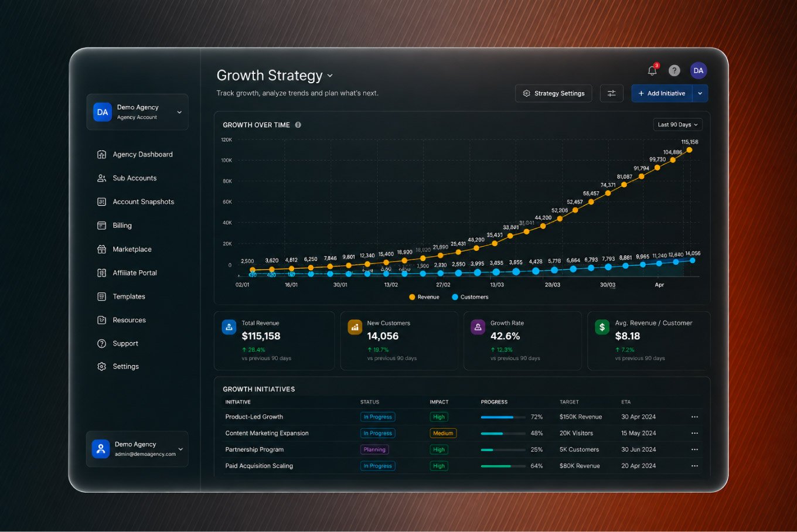Click the Paid Acquisition Scaling progress bar
797x532 pixels.
[503, 466]
